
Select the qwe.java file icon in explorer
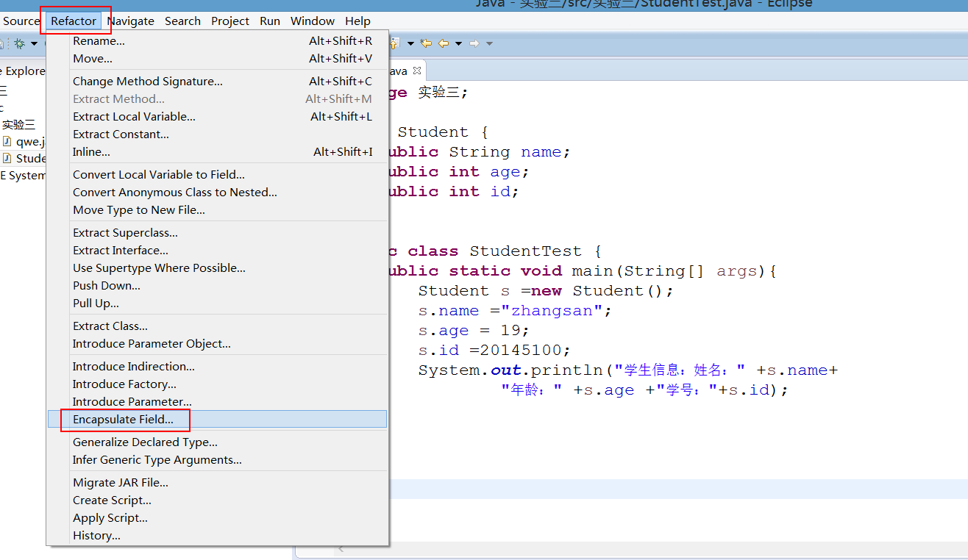(x=7, y=142)
